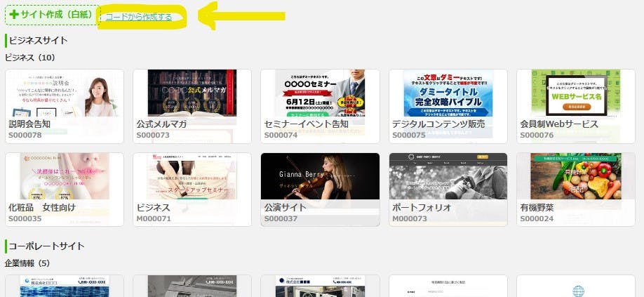Screen dimensions: 644x297
Task: Click the green plus icon on サイト作成
Action: [14, 15]
